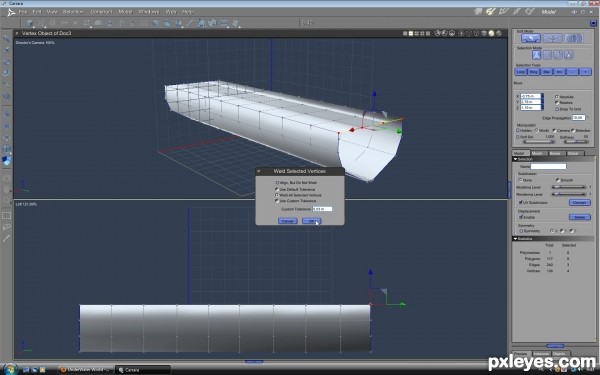600x375 pixels.
Task: Select Use Custom Tolerance option
Action: (x=277, y=201)
